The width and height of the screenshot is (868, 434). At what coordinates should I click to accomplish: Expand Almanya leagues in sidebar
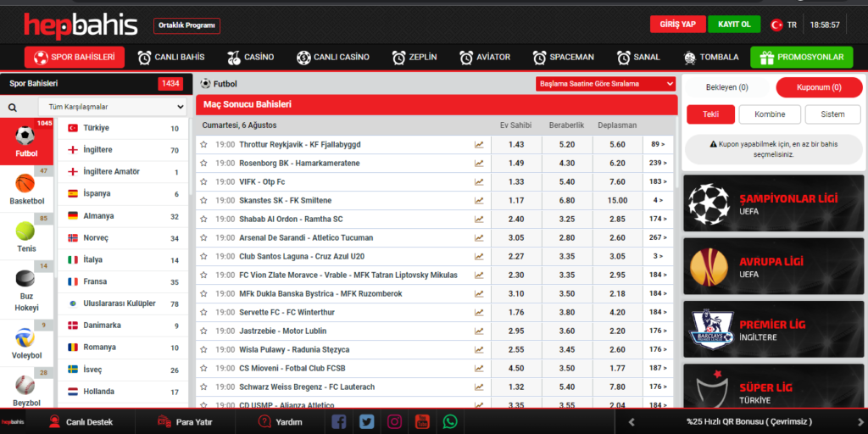click(123, 216)
